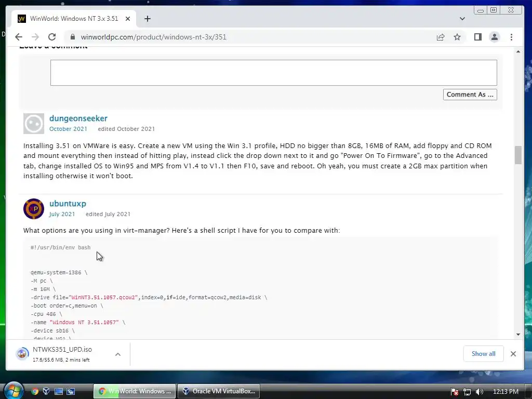Viewport: 532px width, 399px height.
Task: Click the page scroll up arrow
Action: (x=518, y=51)
